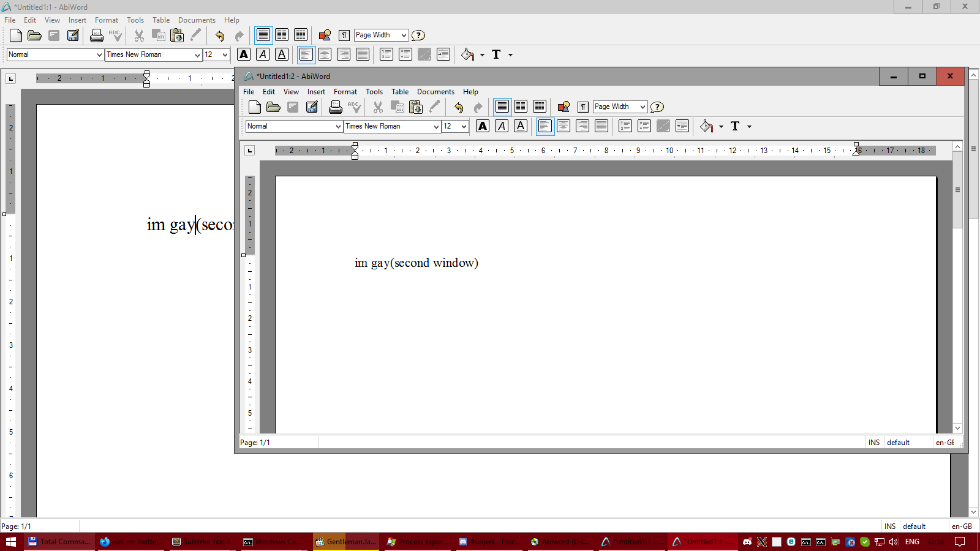980x551 pixels.
Task: Click Insert Image icon in front Untitled1:2 window
Action: pos(563,107)
